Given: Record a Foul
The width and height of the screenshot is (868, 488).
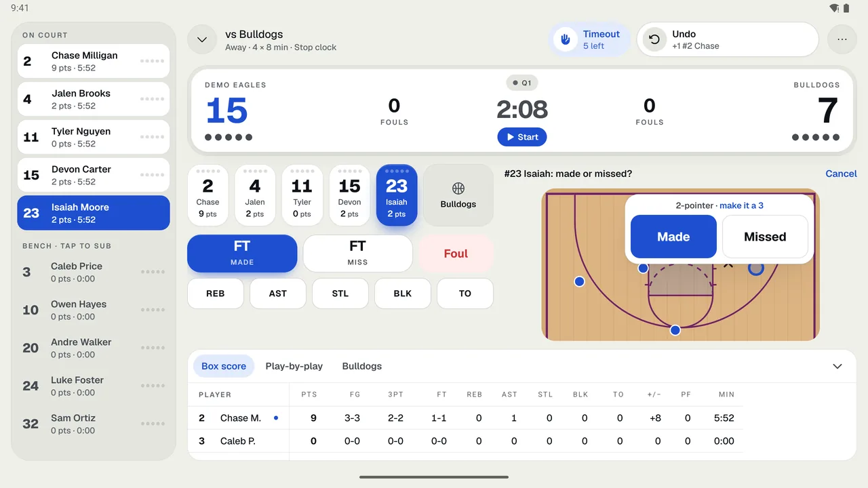Looking at the screenshot, I should [456, 253].
